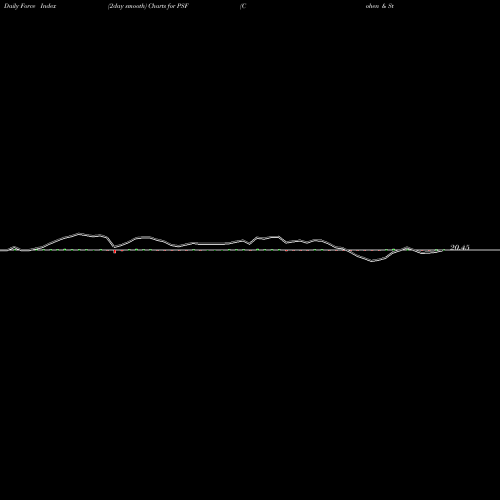
Task: Click the 'ohen & St' label
Action: click(x=380, y=6)
